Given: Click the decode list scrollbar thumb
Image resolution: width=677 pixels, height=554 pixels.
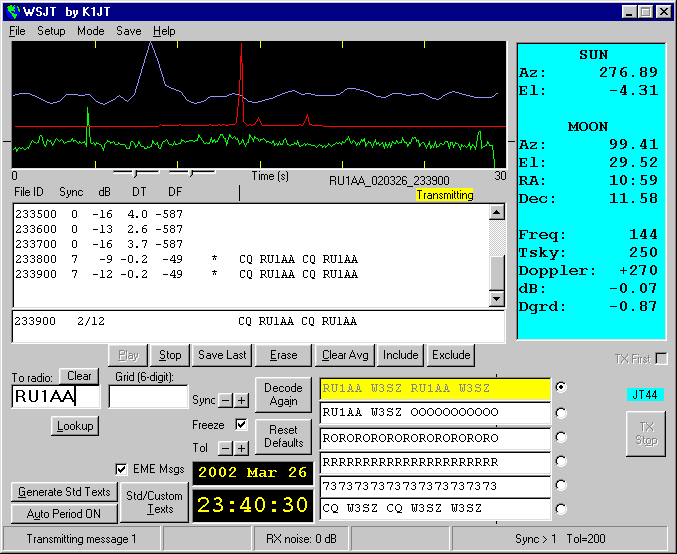Looking at the screenshot, I should [497, 273].
